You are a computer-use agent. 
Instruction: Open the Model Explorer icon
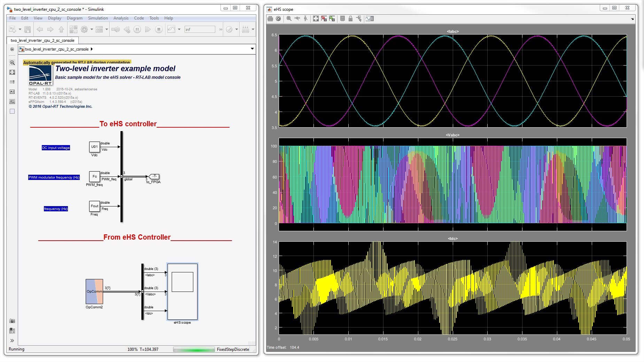[x=99, y=30]
